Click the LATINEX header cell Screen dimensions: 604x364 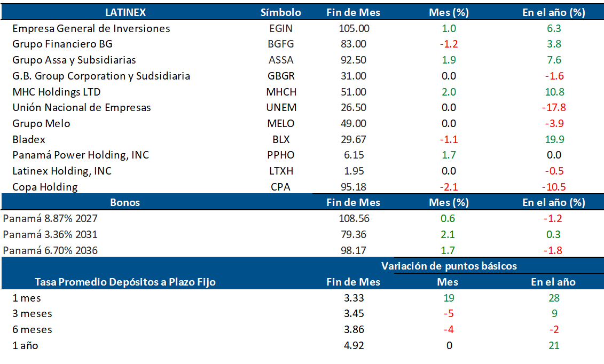[x=125, y=12]
